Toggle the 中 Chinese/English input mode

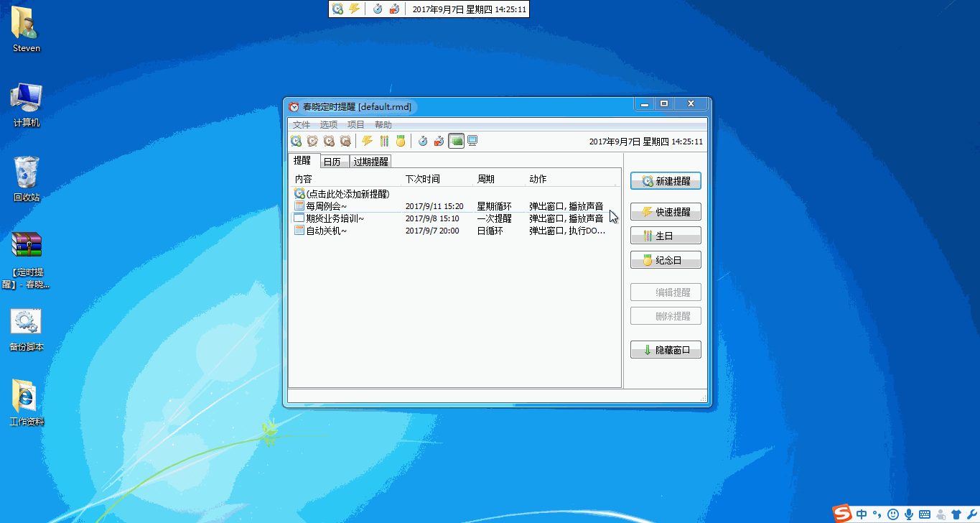[862, 514]
